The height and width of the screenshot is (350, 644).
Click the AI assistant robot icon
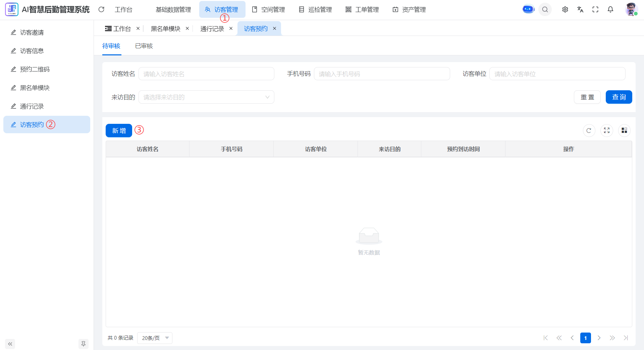(528, 9)
